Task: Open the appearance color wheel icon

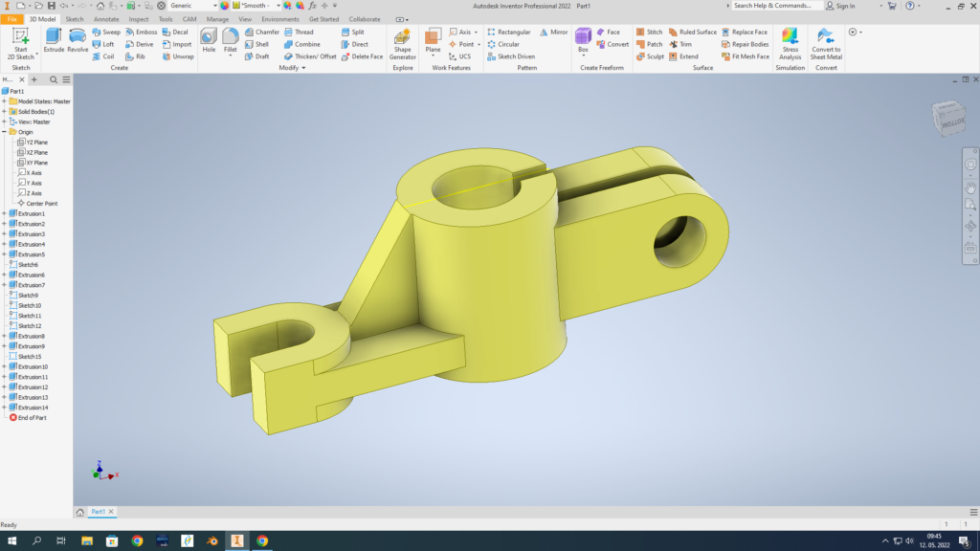Action: coord(224,6)
